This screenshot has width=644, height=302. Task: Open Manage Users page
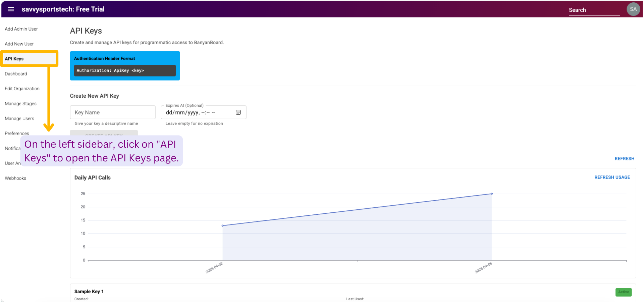tap(19, 118)
